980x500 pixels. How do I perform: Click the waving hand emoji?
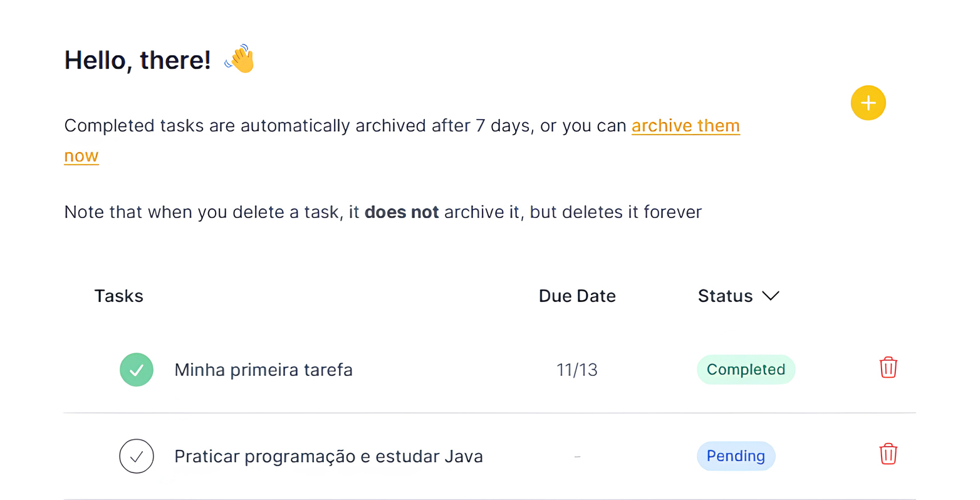coord(240,60)
